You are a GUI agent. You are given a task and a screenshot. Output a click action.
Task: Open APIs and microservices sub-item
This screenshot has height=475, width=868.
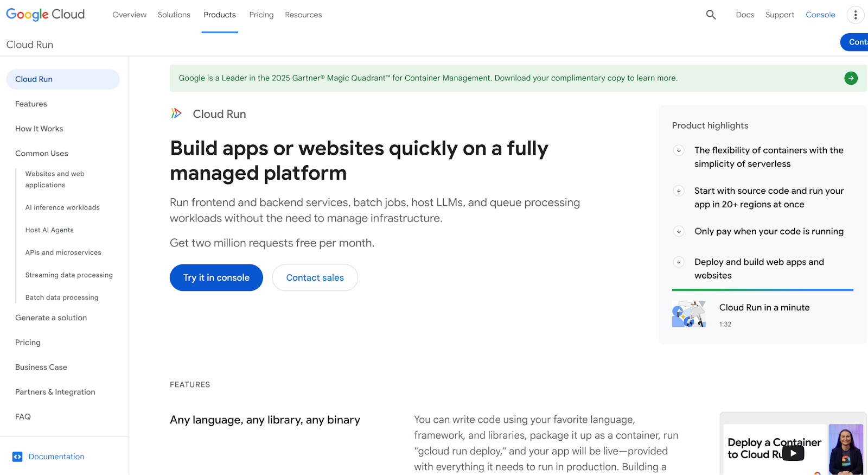63,252
